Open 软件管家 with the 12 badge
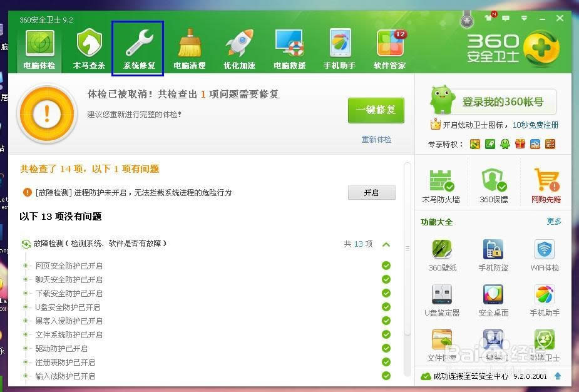Viewport: 579px width, 392px height. (x=389, y=49)
